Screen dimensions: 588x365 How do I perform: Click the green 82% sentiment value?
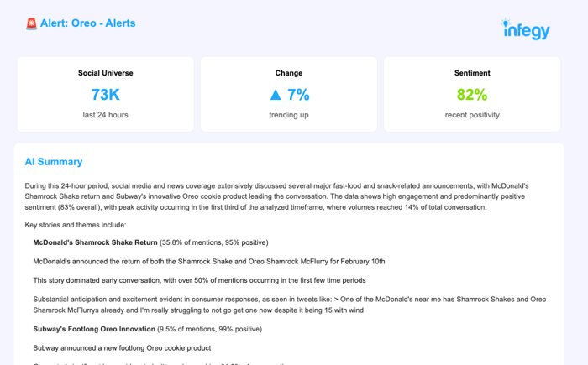(471, 95)
